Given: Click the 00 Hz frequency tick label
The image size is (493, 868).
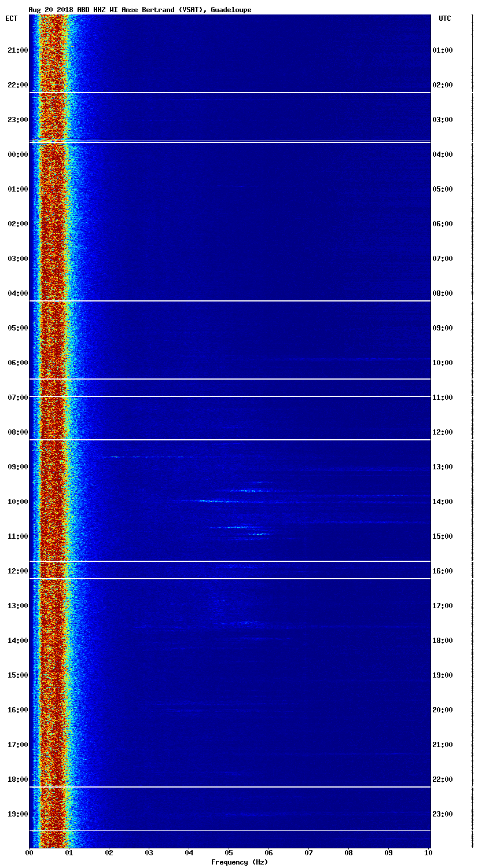Looking at the screenshot, I should (29, 853).
